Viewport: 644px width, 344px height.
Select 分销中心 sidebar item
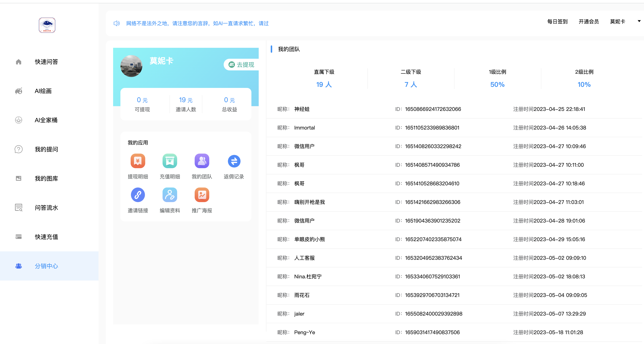pos(47,266)
